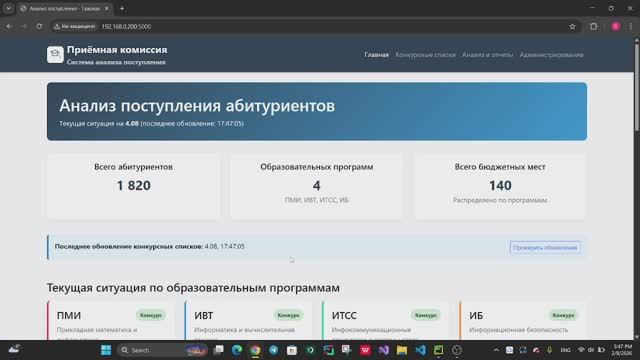Click the Конкурс badge on ИВТ card
Viewport: 640px width, 360px height.
(x=288, y=315)
